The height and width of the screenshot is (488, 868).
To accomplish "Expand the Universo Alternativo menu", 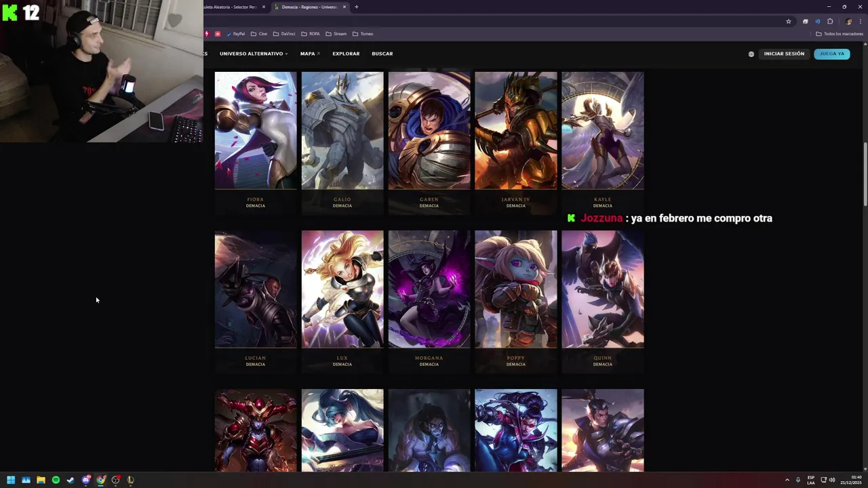I will click(254, 54).
